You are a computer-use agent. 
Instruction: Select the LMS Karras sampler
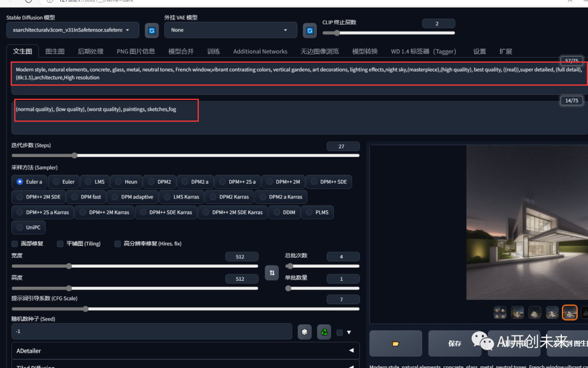coord(181,197)
